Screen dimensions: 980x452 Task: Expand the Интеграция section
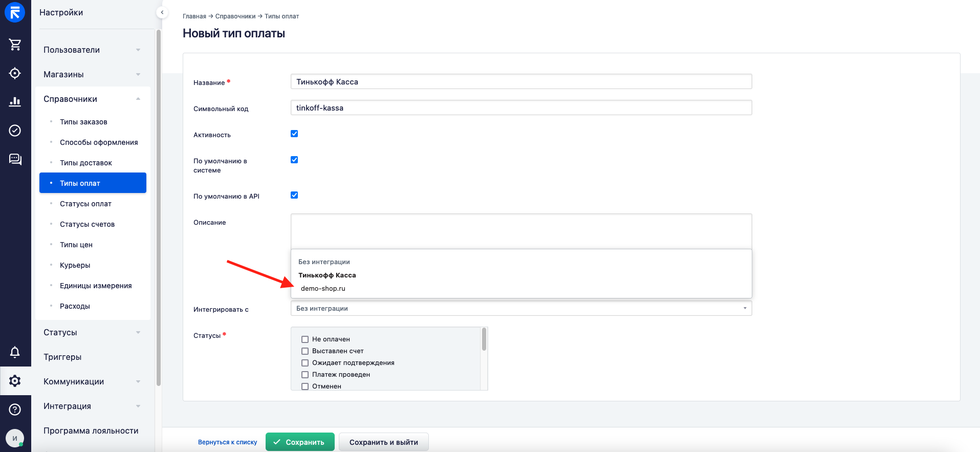coord(93,406)
